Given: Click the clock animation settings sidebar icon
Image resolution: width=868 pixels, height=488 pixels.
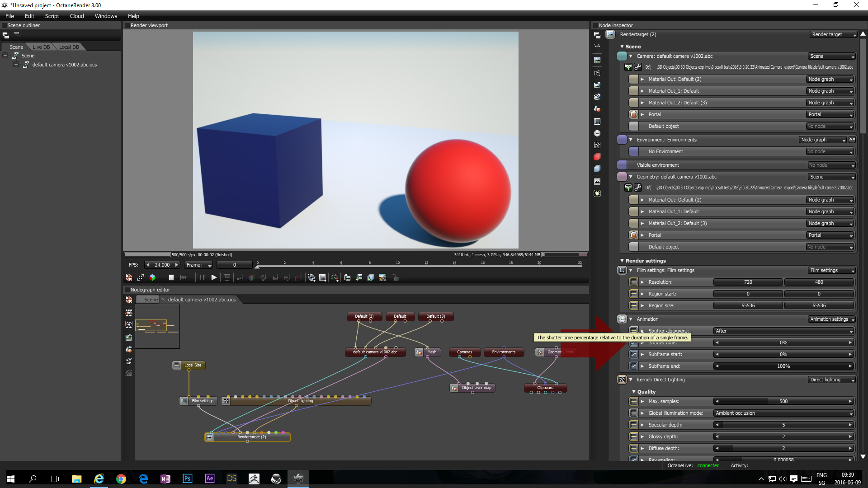Looking at the screenshot, I should (x=597, y=133).
